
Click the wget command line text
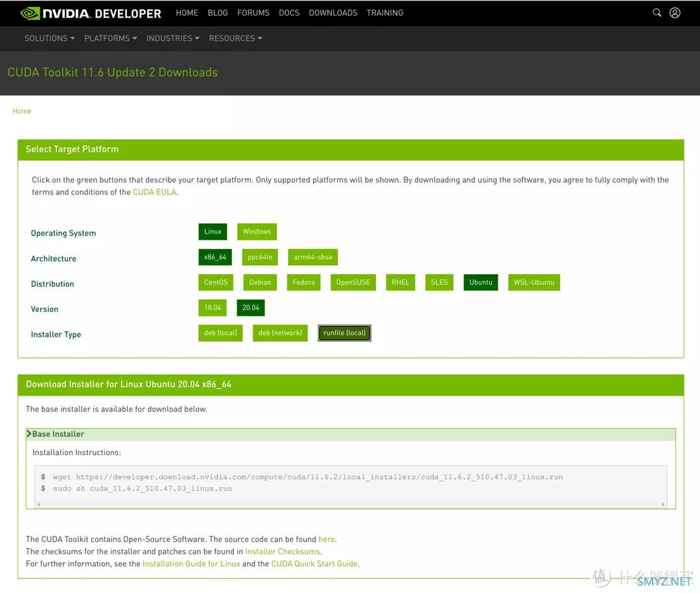pyautogui.click(x=308, y=477)
